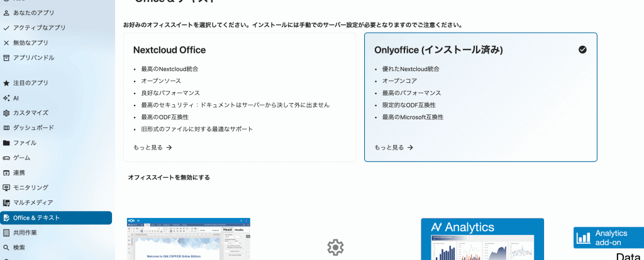The image size is (644, 260).
Task: Click the star icon beside 注目のアプリ
Action: [6, 83]
